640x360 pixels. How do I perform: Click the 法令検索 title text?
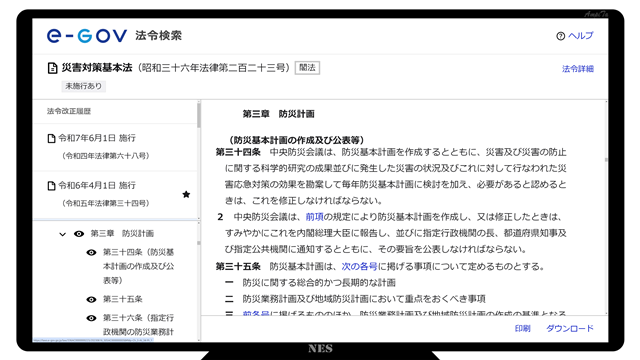(158, 36)
